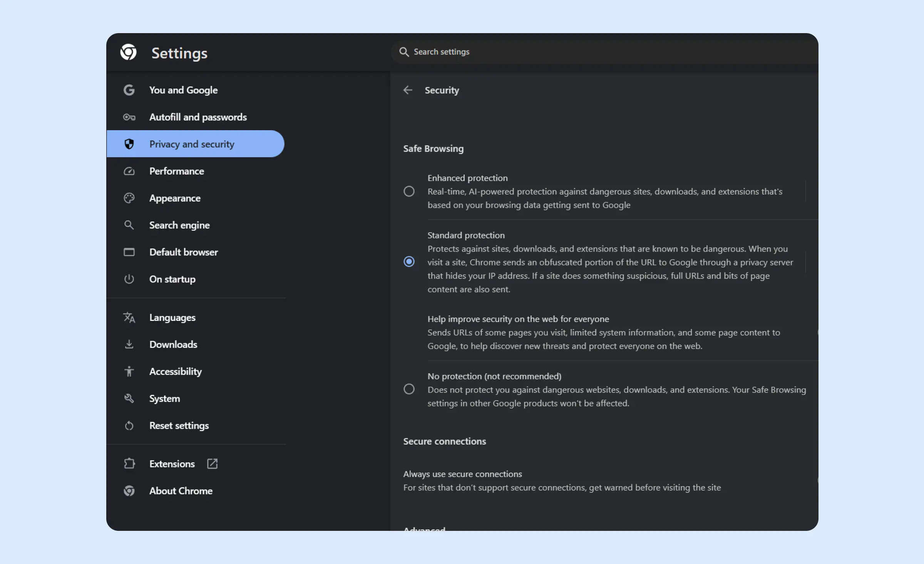Select the Standard protection radio button
The width and height of the screenshot is (924, 564).
click(409, 262)
